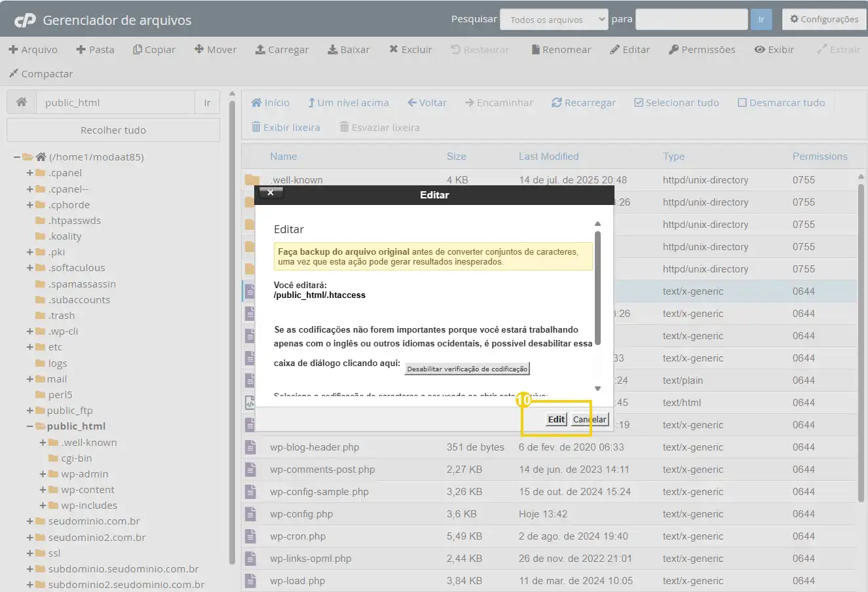Open Editar in the top toolbar

coord(630,50)
